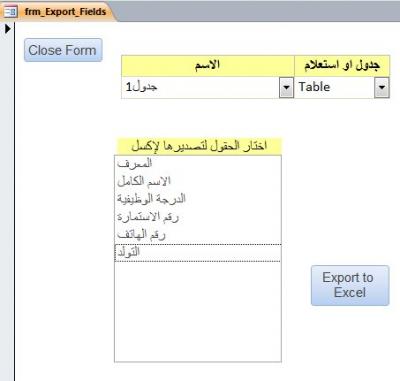Click the Close Form button

63,50
